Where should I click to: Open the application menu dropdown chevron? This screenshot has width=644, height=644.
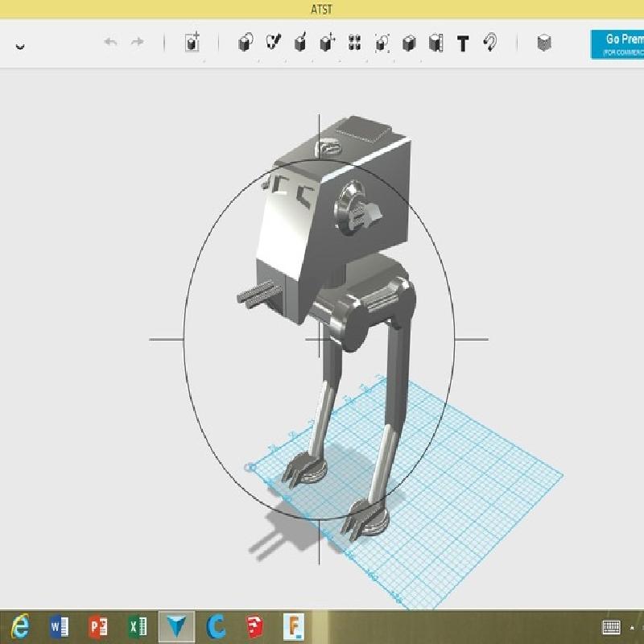point(19,46)
